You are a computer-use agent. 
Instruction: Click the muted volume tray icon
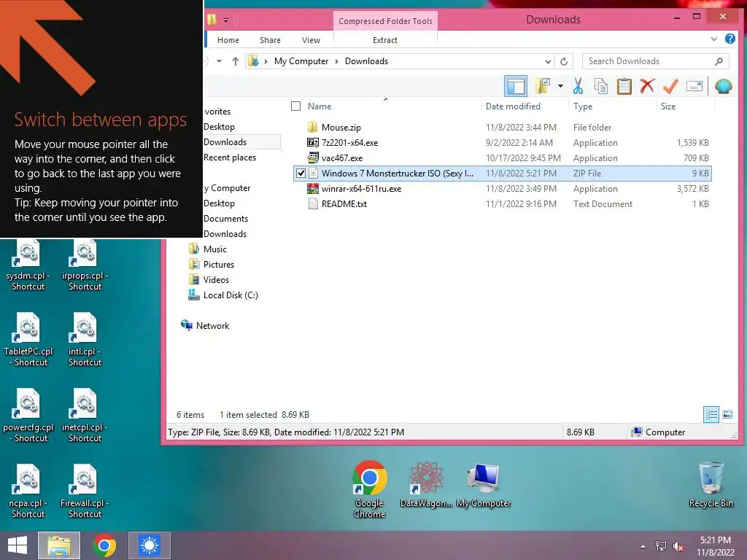pyautogui.click(x=678, y=545)
